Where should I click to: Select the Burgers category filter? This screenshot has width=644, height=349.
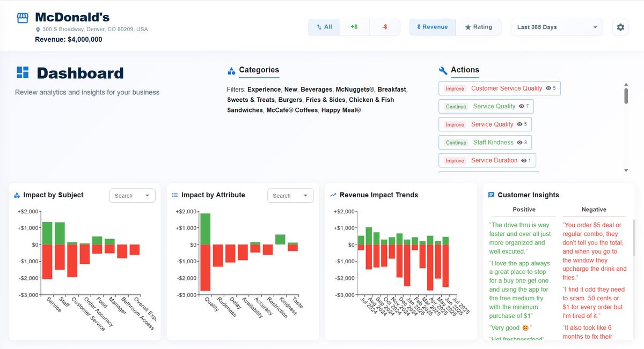tap(290, 100)
